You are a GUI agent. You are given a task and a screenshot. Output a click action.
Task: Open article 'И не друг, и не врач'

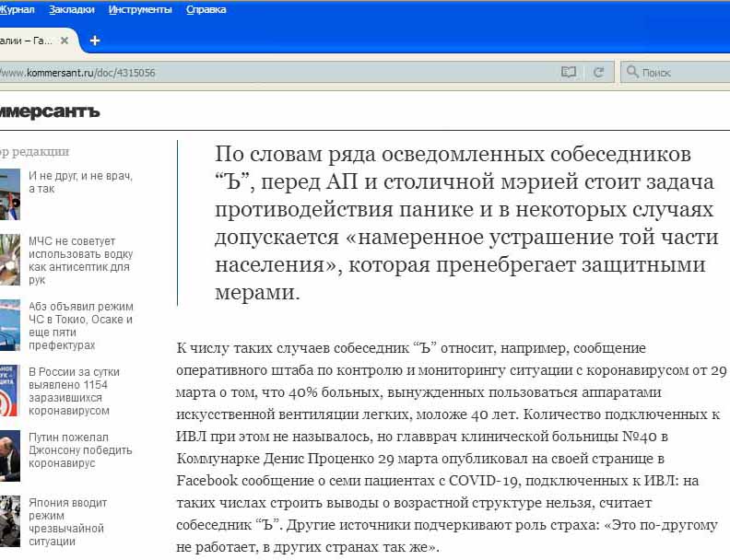(x=80, y=182)
